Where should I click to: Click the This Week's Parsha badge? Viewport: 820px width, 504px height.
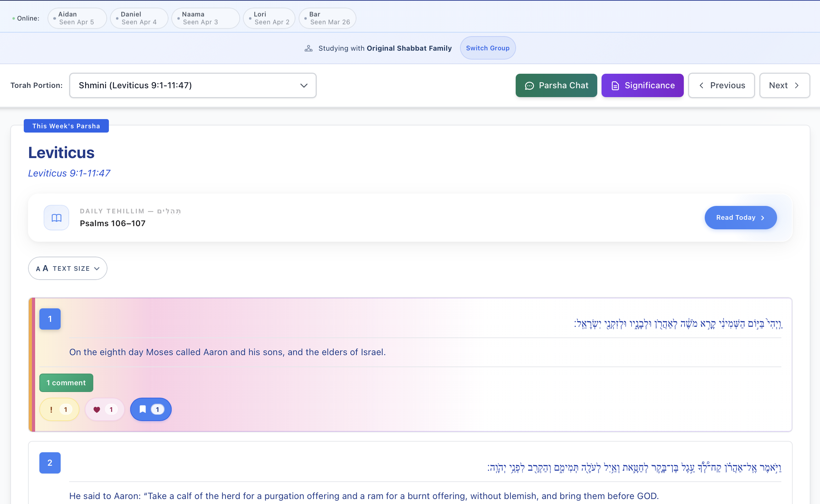tap(66, 126)
